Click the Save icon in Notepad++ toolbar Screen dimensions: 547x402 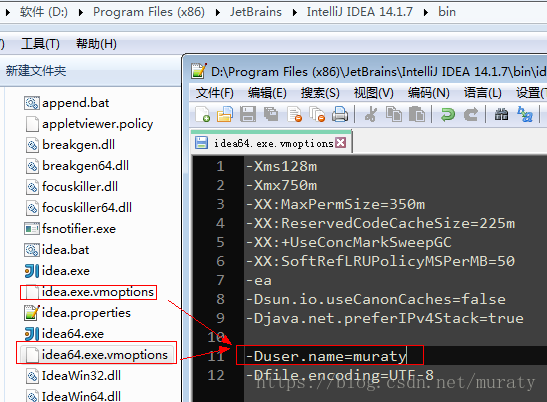tap(248, 114)
